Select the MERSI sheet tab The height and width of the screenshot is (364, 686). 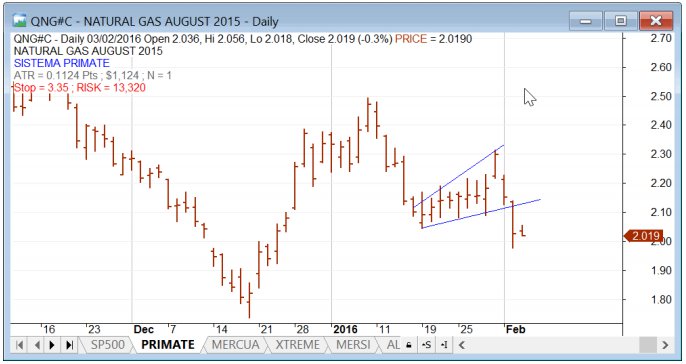353,345
